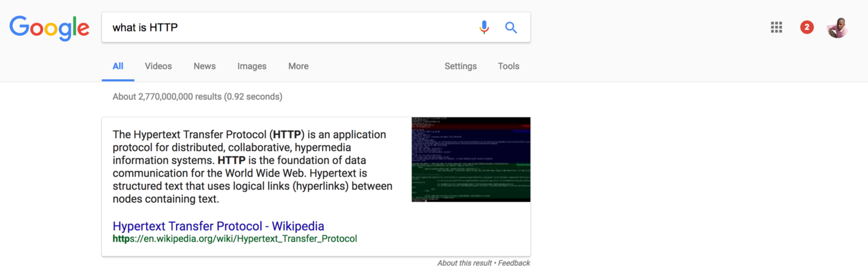Open the account profile avatar
The image size is (868, 275).
coord(837,28)
